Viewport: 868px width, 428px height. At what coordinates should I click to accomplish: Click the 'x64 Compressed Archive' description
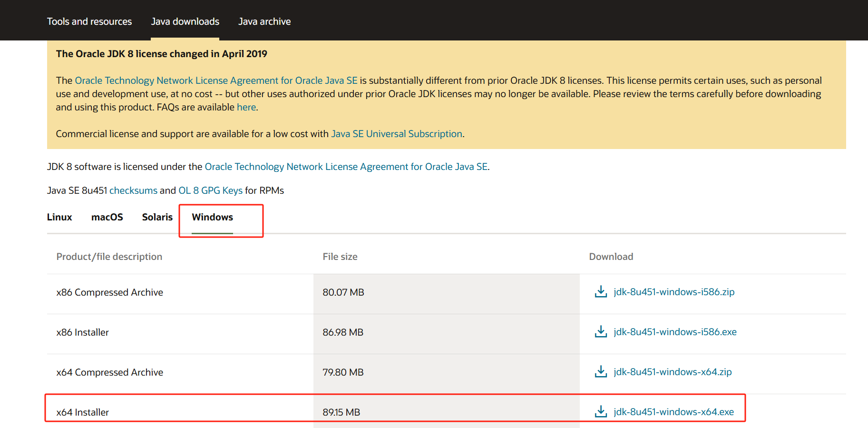coord(109,372)
